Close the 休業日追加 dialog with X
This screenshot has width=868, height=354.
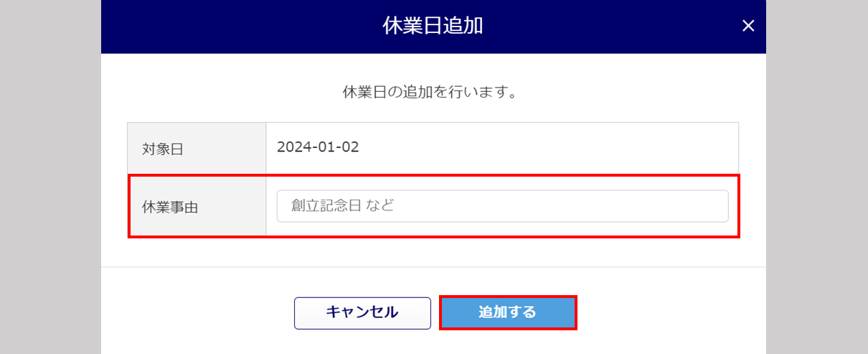748,27
